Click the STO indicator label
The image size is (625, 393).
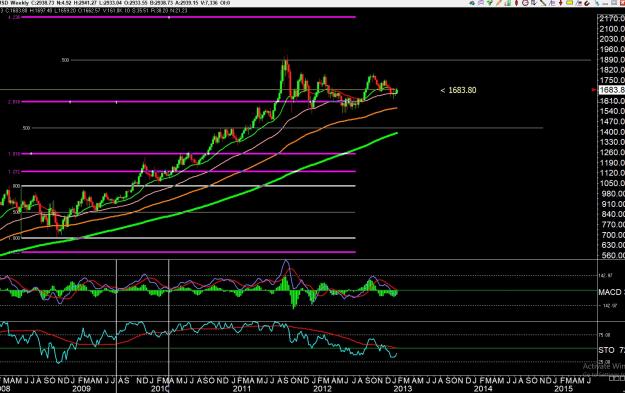point(607,350)
